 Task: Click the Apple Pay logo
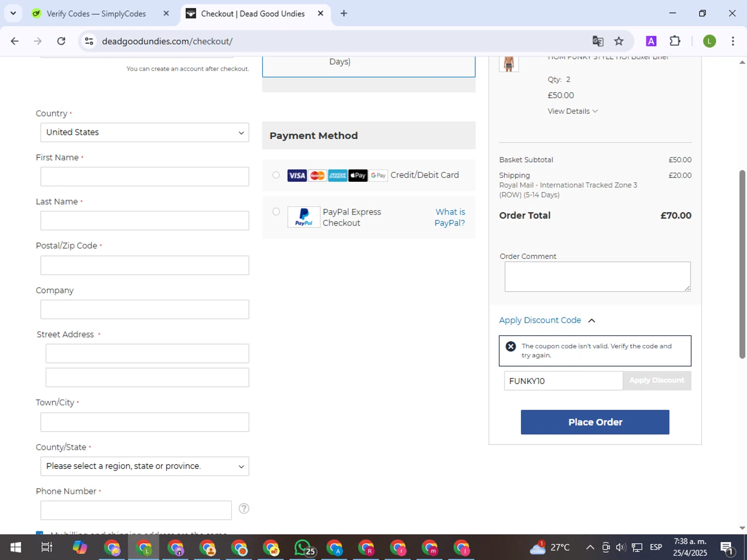358,175
